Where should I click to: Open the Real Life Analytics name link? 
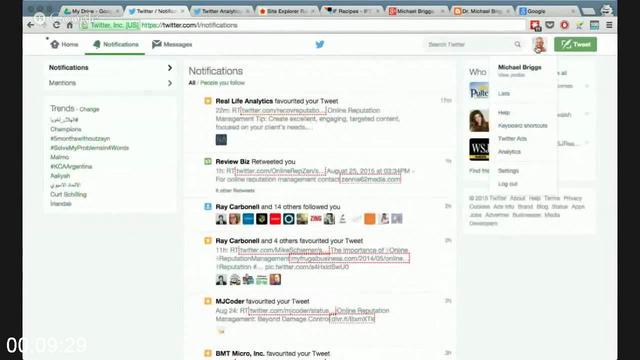[244, 101]
